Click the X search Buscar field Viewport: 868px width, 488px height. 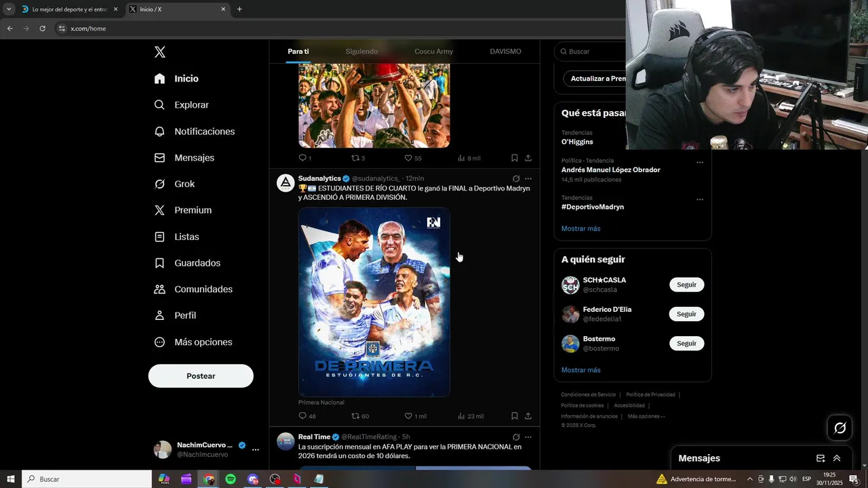pyautogui.click(x=590, y=52)
